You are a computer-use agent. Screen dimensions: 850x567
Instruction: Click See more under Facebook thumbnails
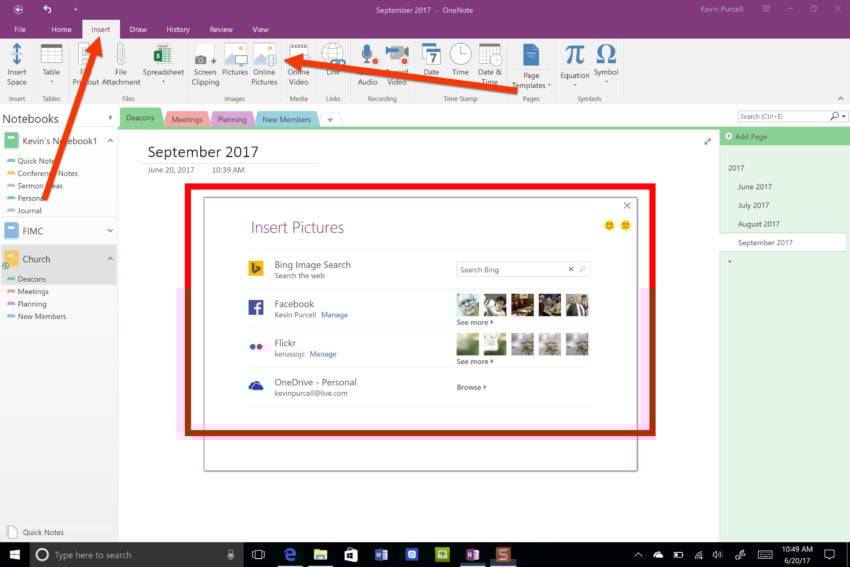(475, 322)
